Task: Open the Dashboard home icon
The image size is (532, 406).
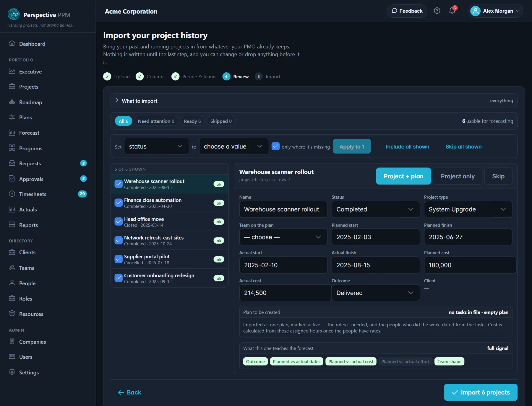Action: pyautogui.click(x=12, y=43)
